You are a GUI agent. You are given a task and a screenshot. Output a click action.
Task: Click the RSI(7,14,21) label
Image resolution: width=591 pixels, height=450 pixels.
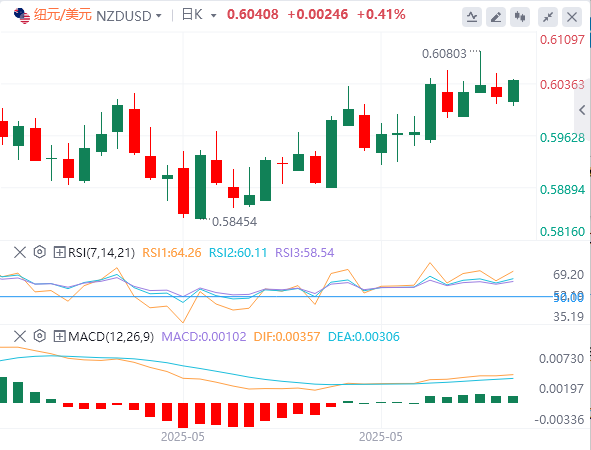click(x=101, y=253)
